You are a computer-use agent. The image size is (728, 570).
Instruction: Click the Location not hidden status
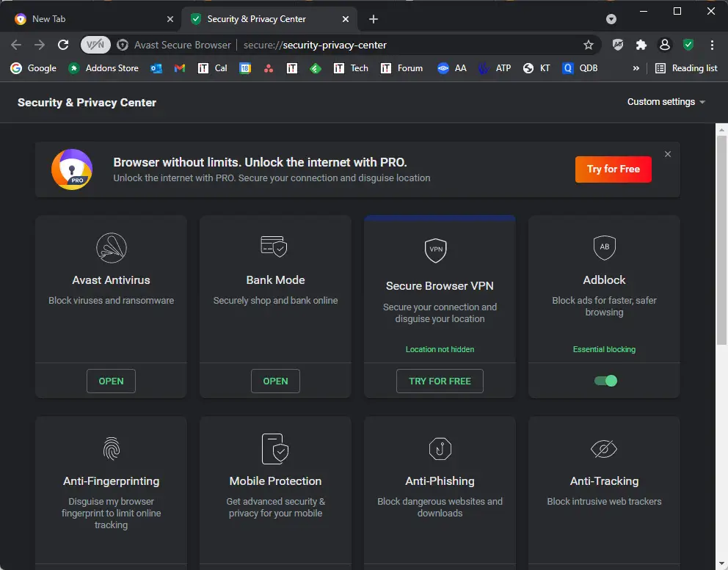pyautogui.click(x=440, y=349)
